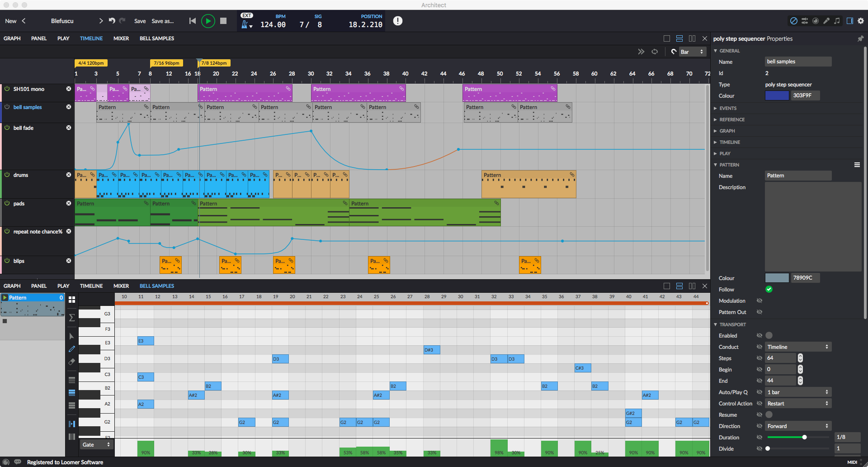Open the Gate lane dropdown
Viewport: 868px width, 467px height.
[96, 445]
